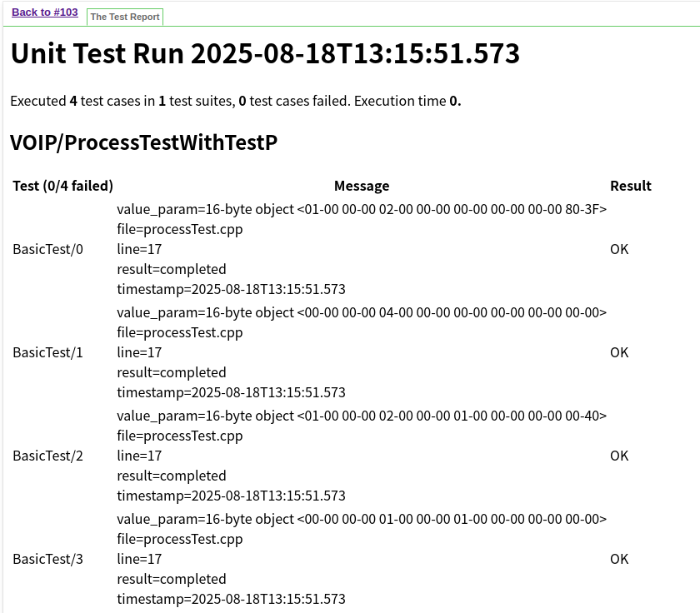700x613 pixels.
Task: Click the VOIP/ProcessTestWithTestP suite heading
Action: pyautogui.click(x=143, y=142)
